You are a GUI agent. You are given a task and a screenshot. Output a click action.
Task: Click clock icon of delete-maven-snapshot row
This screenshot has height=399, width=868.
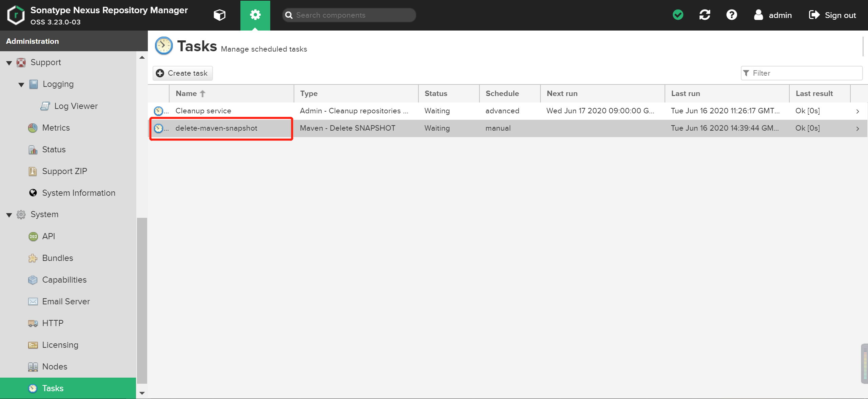click(x=158, y=128)
